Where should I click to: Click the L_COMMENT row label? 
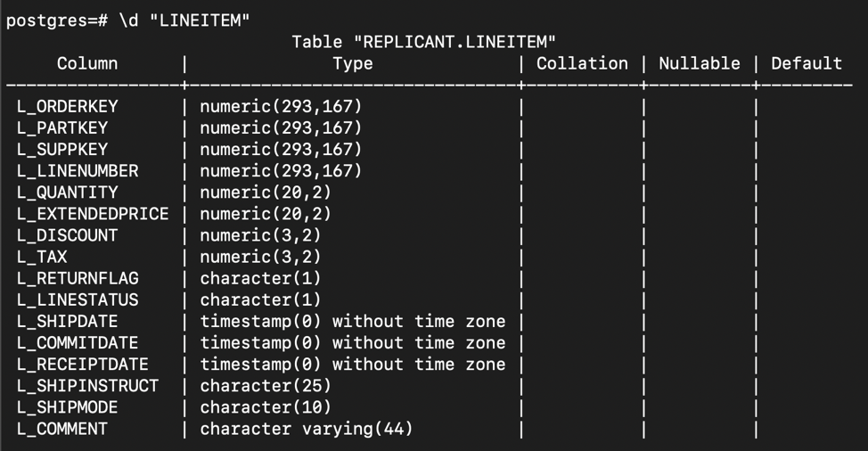pyautogui.click(x=61, y=429)
